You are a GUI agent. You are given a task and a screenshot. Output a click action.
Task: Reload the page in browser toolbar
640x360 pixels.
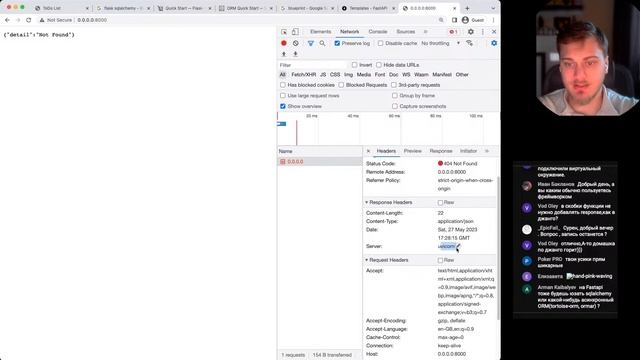(28, 20)
